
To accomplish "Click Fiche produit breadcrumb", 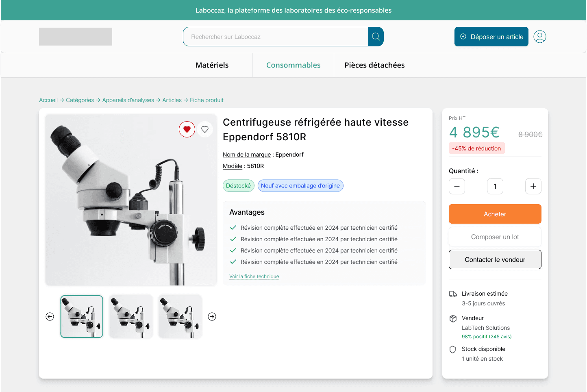I will pyautogui.click(x=207, y=100).
